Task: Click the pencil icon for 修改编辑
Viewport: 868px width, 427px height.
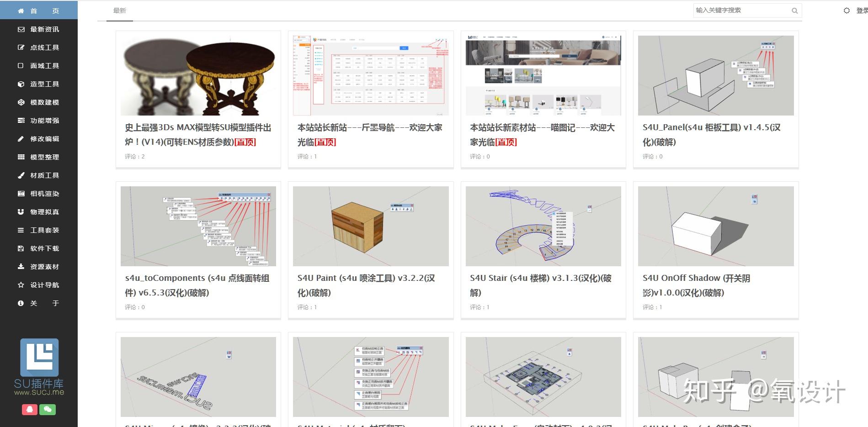Action: 21,139
